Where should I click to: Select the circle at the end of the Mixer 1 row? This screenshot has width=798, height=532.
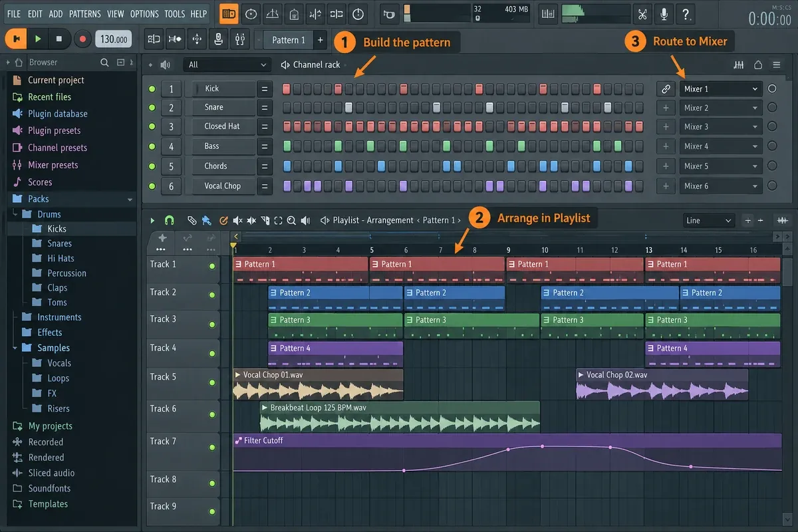(772, 88)
